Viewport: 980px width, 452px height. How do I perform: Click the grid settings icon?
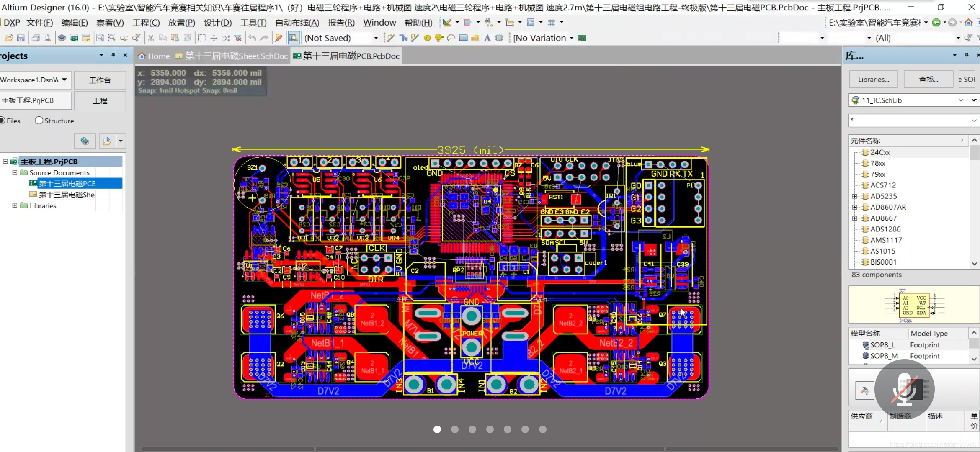pos(552,23)
